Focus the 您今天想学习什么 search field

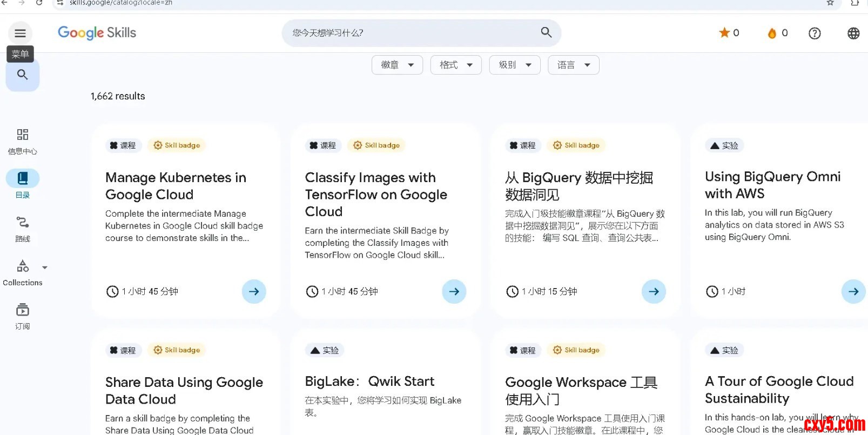coord(411,33)
